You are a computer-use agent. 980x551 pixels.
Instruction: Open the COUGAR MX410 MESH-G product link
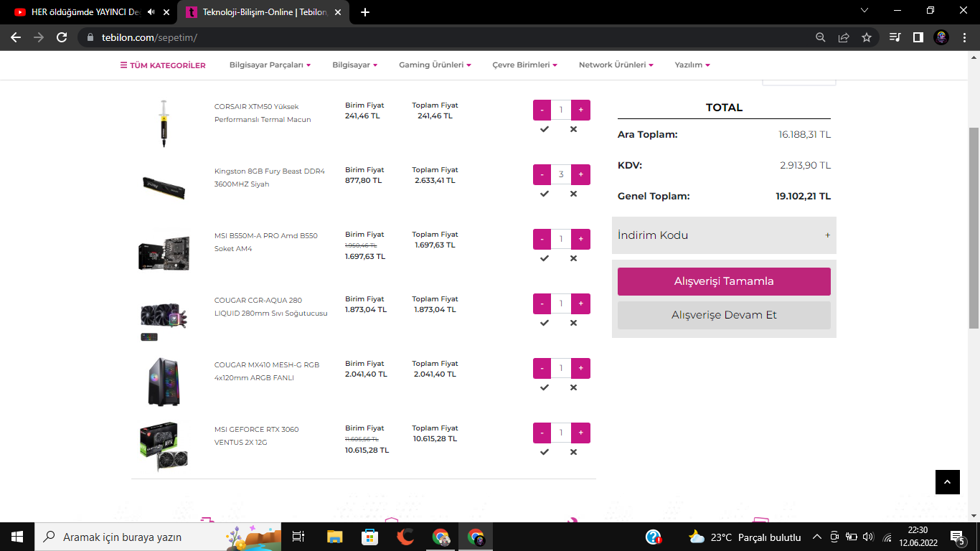coord(267,372)
